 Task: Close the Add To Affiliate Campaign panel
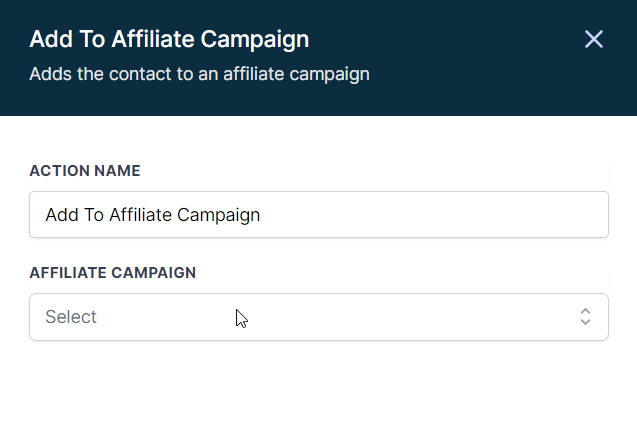[x=594, y=39]
